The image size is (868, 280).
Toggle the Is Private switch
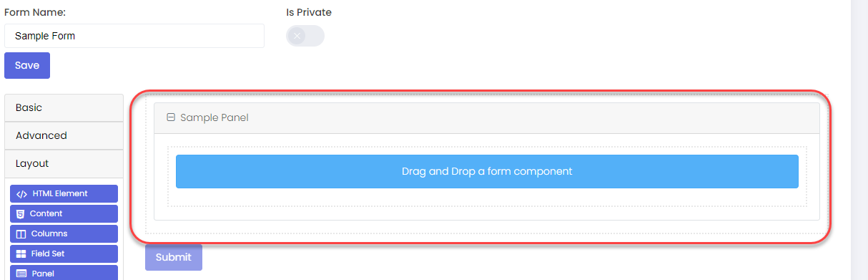click(x=305, y=36)
